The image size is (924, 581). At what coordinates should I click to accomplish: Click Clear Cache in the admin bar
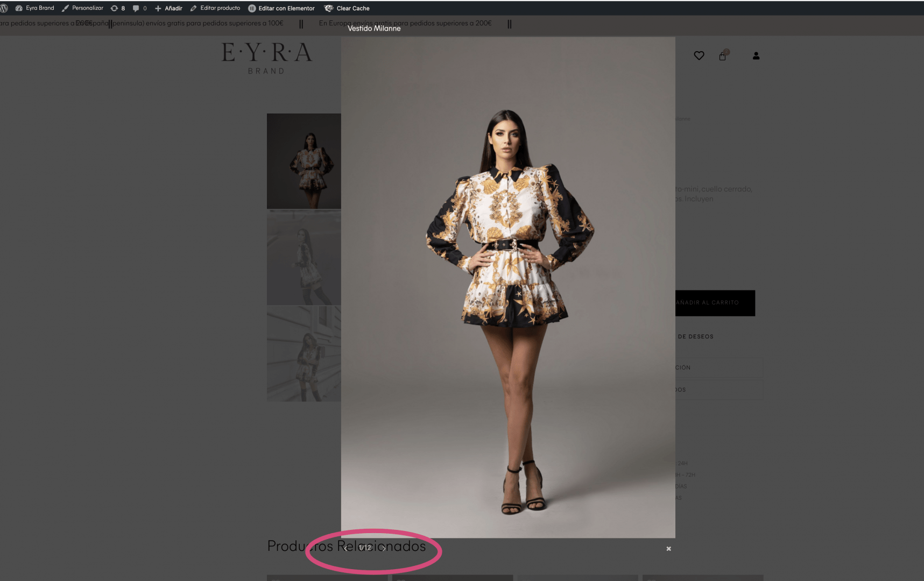click(347, 8)
